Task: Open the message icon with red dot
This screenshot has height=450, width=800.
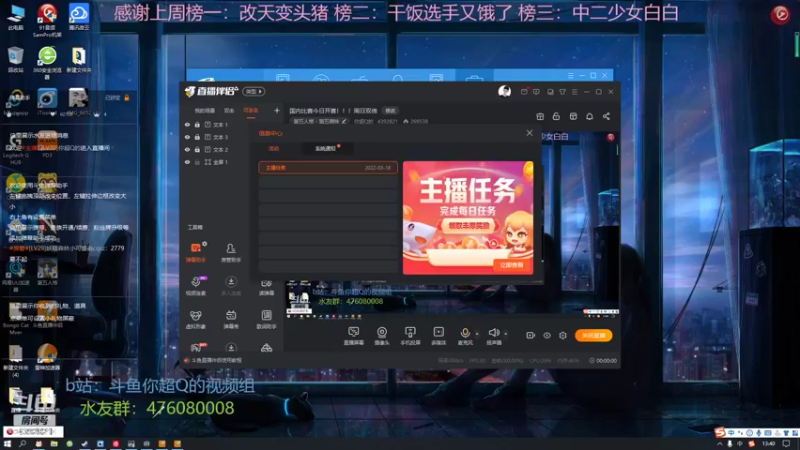Action: (x=524, y=92)
